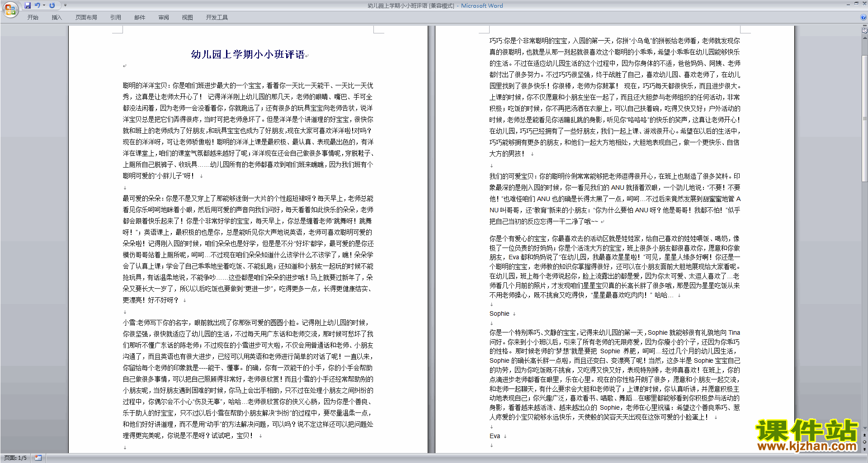This screenshot has height=463, width=868.
Task: Open the undo history dropdown arrow
Action: (44, 5)
